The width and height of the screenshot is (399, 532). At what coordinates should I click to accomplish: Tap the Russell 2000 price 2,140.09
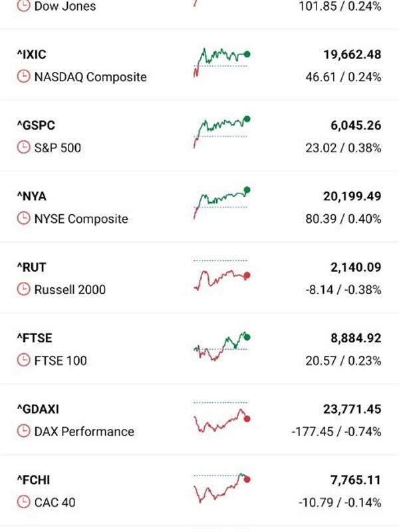coord(356,267)
